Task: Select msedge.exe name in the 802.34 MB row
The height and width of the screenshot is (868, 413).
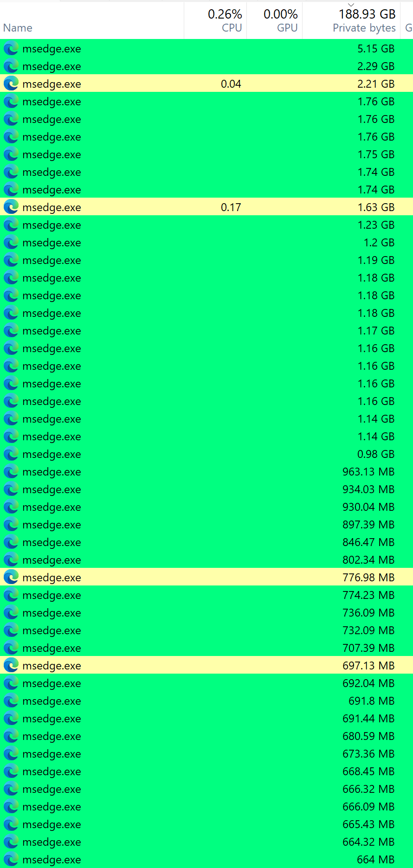Action: [x=52, y=560]
